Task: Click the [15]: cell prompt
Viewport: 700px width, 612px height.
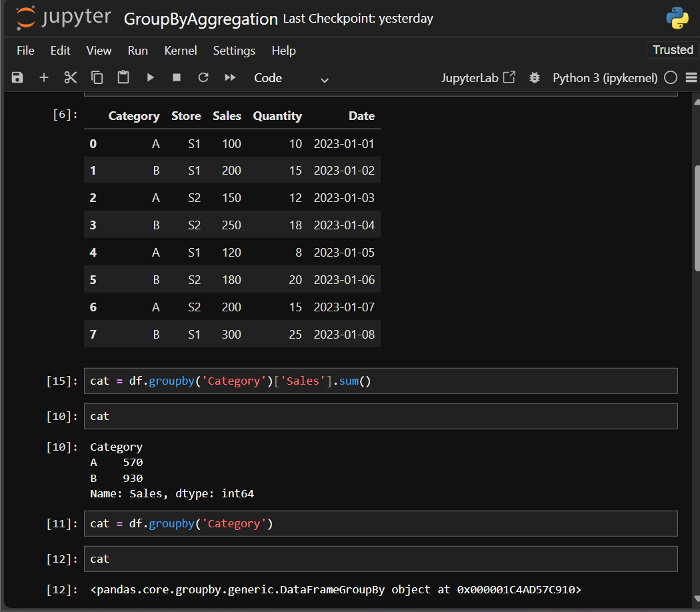Action: coord(61,381)
